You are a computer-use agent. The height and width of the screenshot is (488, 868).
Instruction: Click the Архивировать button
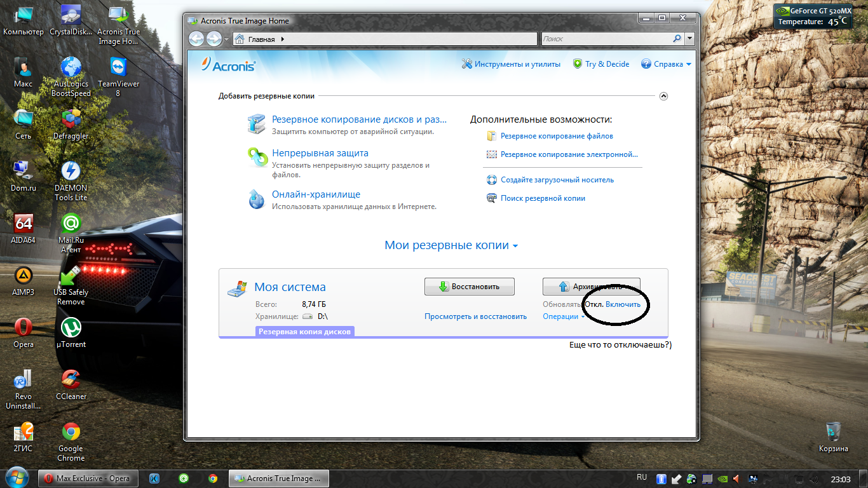click(592, 287)
